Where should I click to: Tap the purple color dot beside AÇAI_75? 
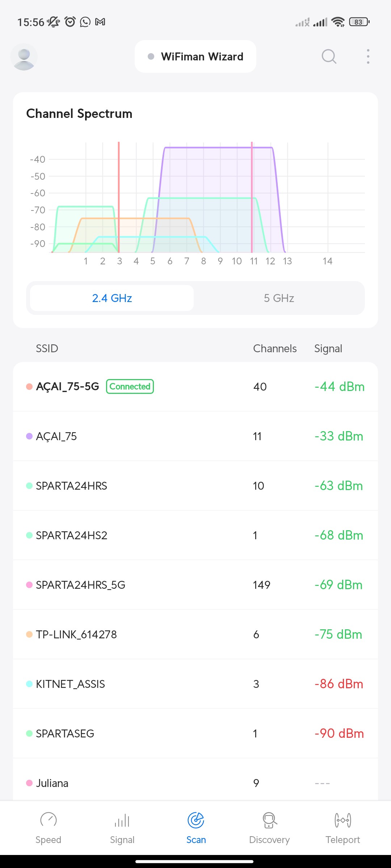(29, 436)
